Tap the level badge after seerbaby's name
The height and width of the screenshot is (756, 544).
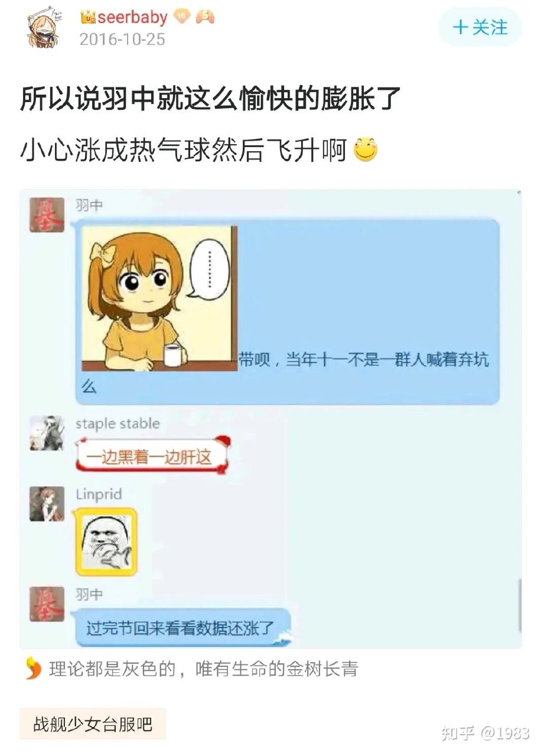[x=181, y=17]
